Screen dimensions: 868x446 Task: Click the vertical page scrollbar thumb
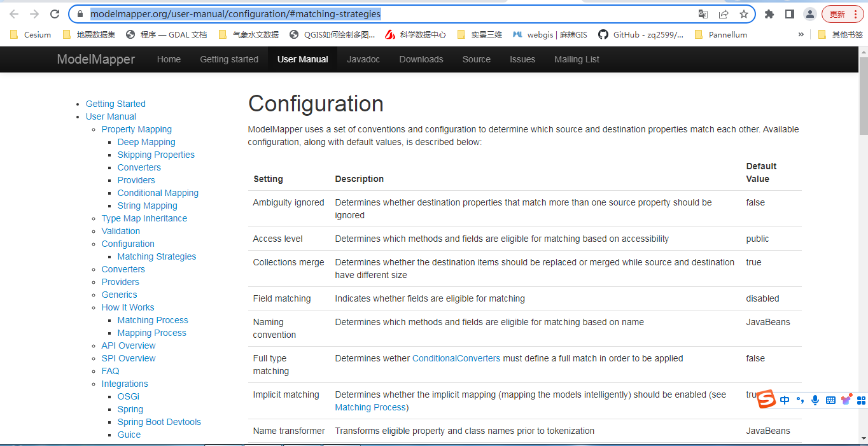863,95
